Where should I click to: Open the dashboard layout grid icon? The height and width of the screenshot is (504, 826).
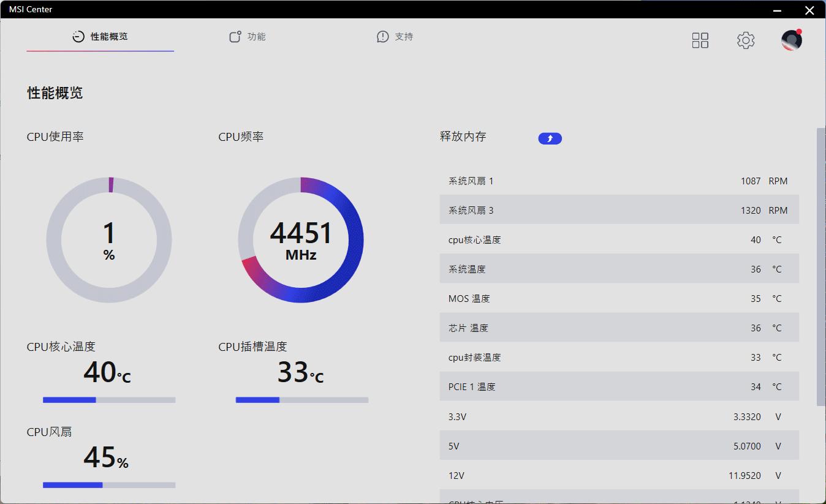click(700, 40)
